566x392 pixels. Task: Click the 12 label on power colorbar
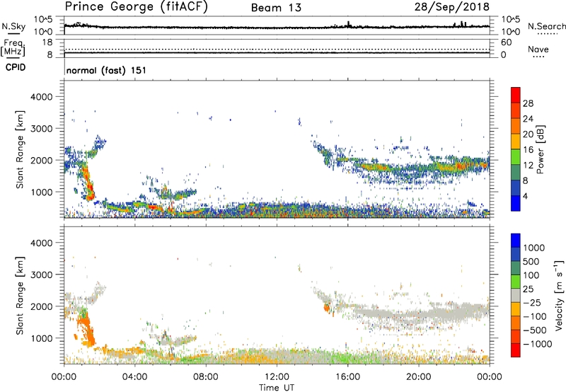[528, 166]
